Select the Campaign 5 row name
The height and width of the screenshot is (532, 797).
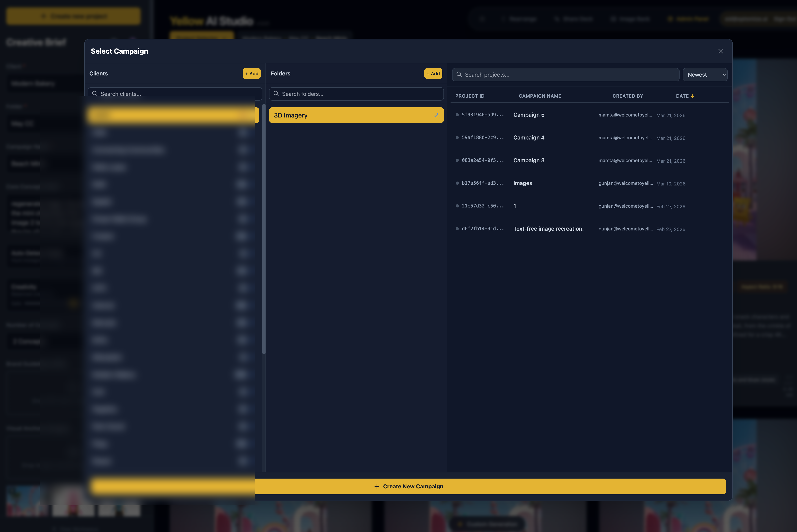point(529,115)
